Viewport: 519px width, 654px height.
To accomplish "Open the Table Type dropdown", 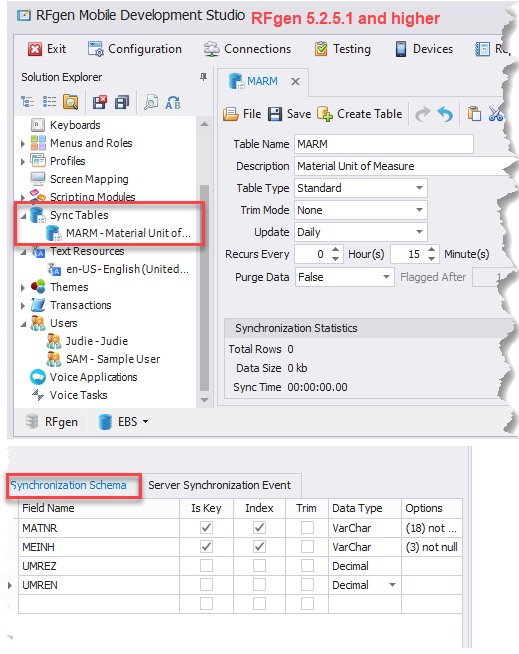I will 419,188.
